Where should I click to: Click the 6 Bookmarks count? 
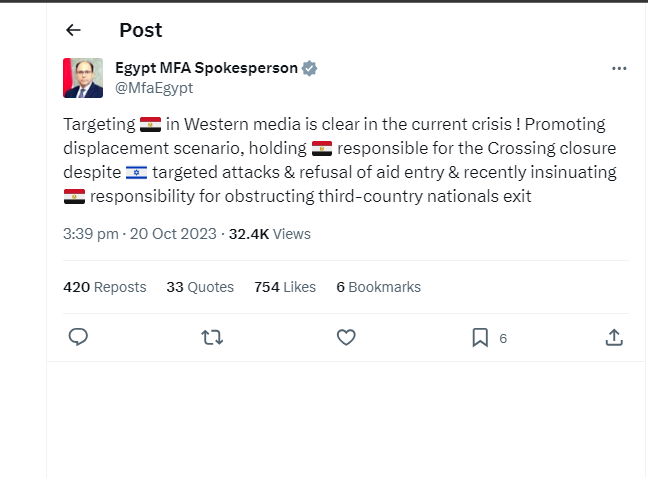point(378,287)
